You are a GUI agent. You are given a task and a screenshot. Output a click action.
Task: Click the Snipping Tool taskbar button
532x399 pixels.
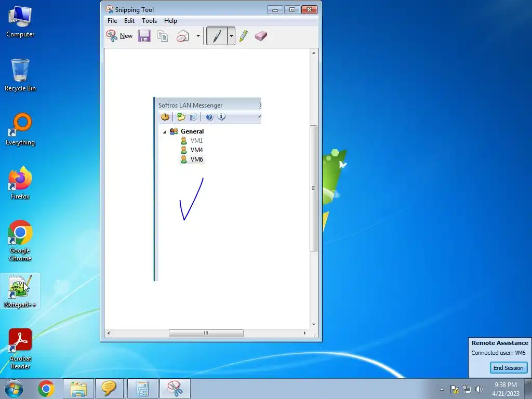(x=175, y=389)
